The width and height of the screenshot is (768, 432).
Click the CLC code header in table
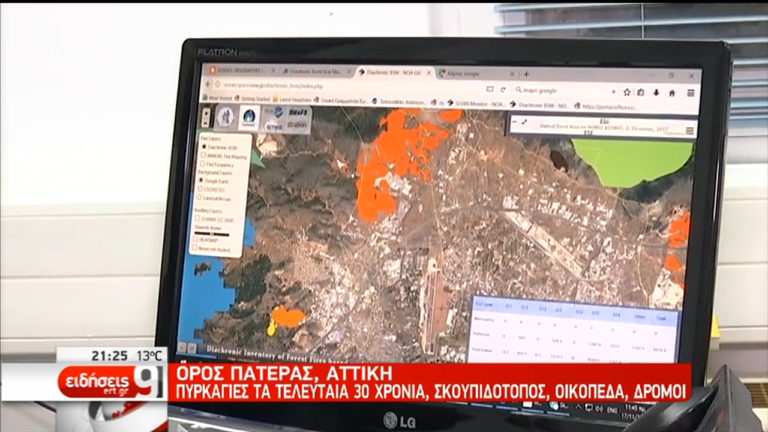click(x=484, y=305)
